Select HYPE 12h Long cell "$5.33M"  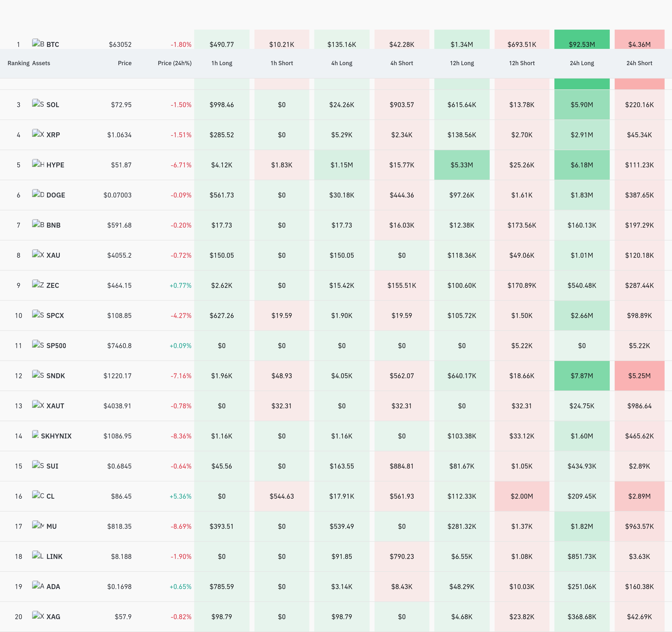pos(462,165)
